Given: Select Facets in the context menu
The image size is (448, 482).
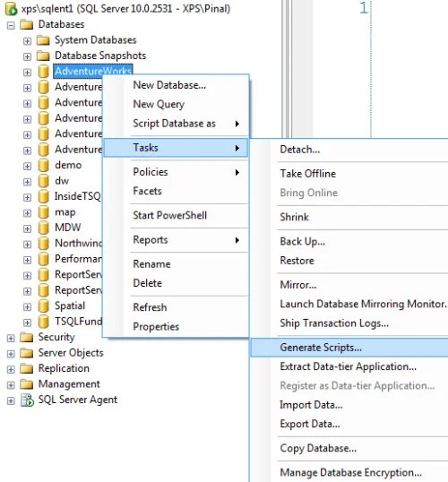Looking at the screenshot, I should [176, 191].
